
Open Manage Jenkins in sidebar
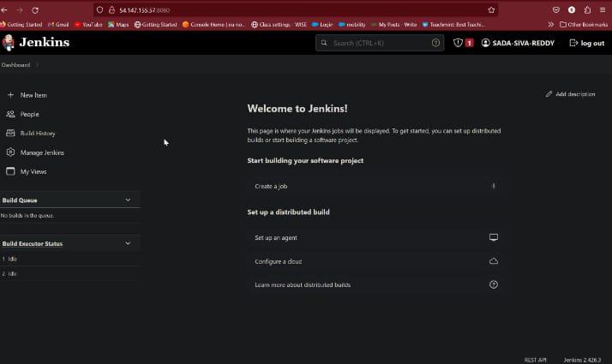pyautogui.click(x=42, y=152)
